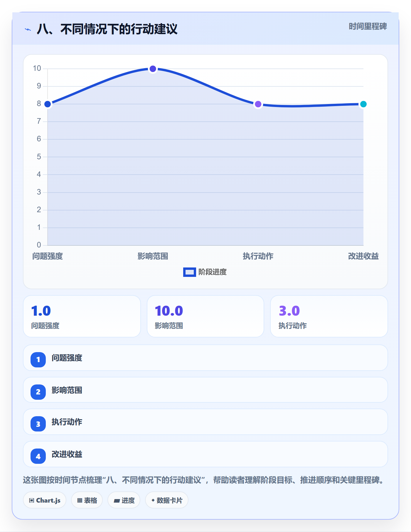
Task: Open the 表格 tag
Action: pyautogui.click(x=87, y=500)
